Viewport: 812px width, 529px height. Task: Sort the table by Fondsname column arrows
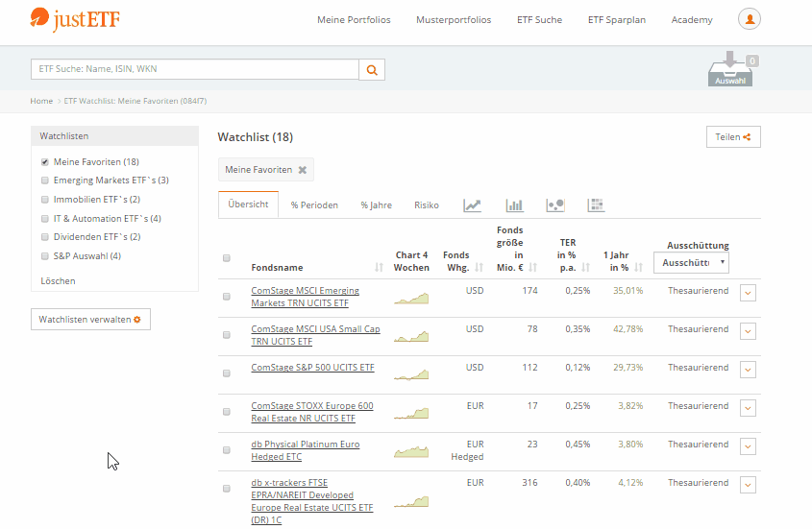point(379,268)
